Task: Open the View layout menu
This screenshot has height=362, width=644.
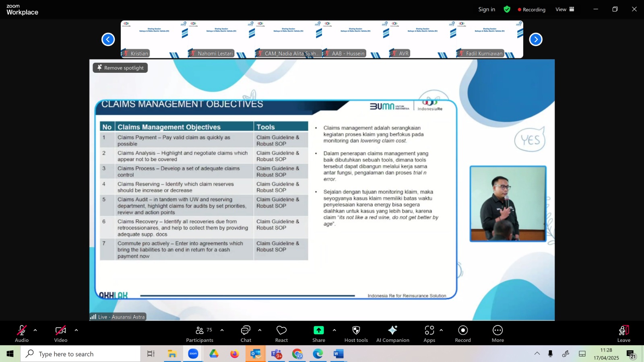Action: 565,9
